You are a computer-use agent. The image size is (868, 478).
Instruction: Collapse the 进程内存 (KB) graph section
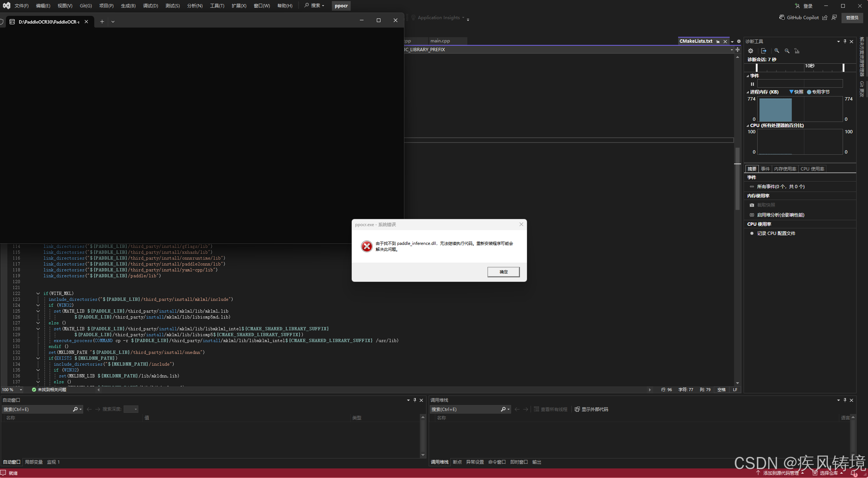coord(748,92)
